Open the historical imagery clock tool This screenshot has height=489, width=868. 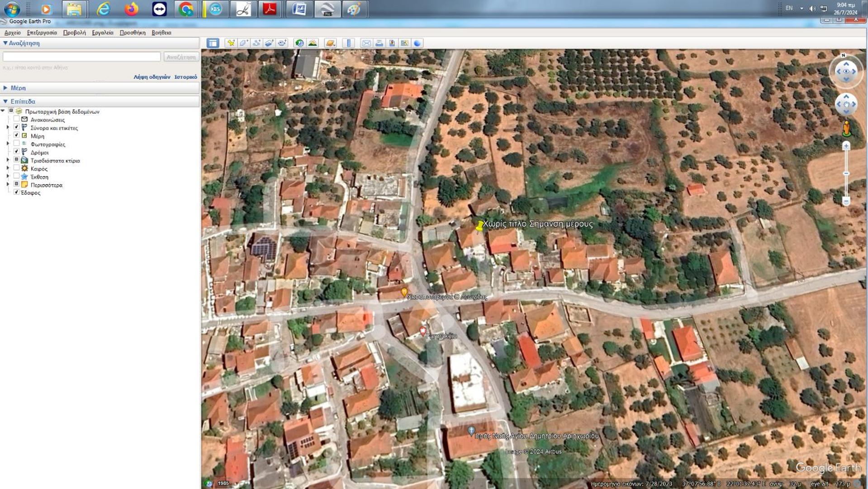pos(299,43)
